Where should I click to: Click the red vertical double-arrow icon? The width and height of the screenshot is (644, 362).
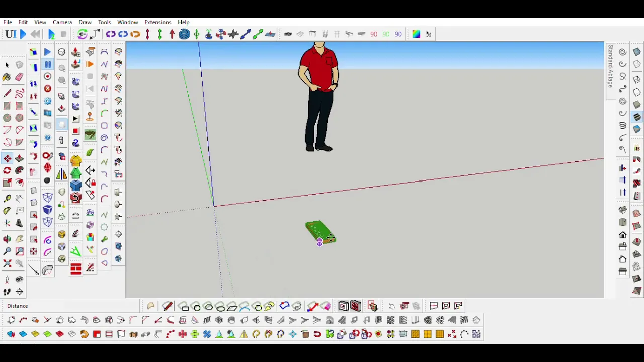click(147, 34)
